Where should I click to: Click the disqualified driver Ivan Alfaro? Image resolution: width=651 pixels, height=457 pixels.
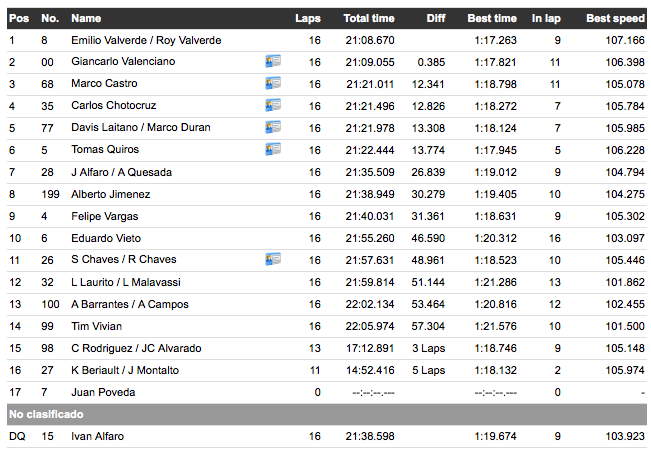point(99,436)
